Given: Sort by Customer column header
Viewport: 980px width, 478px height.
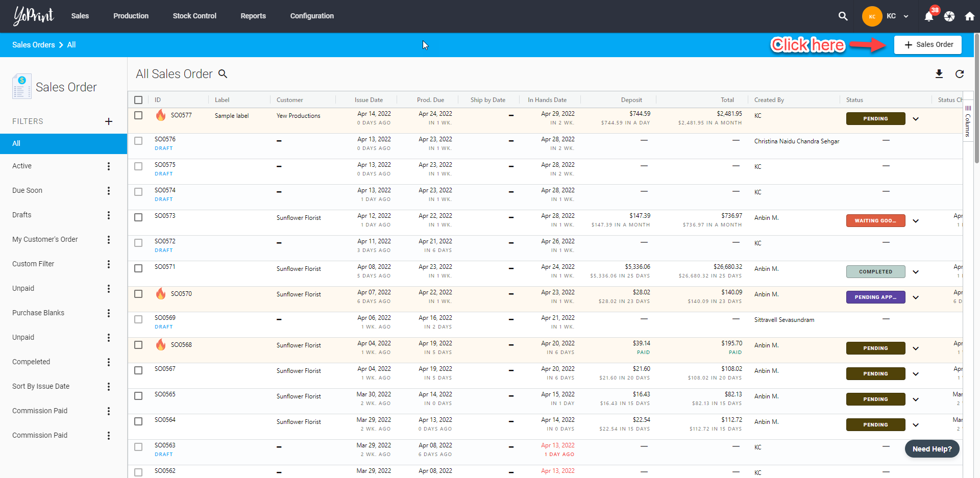Looking at the screenshot, I should click(x=289, y=100).
